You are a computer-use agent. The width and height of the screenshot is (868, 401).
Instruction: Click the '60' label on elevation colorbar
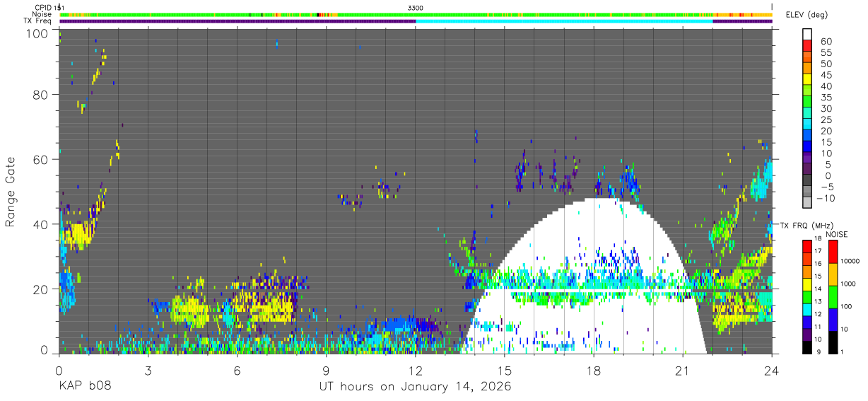826,41
